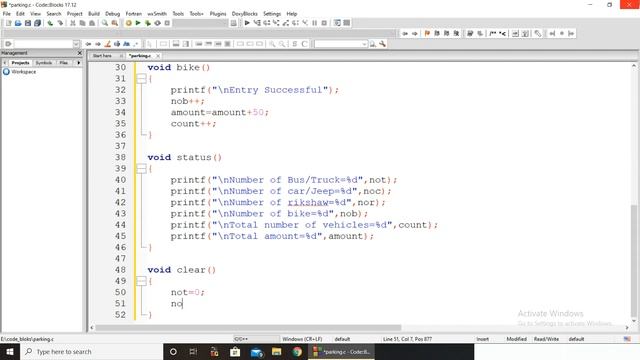This screenshot has height=360, width=640.
Task: Click the Task View taskbar icon
Action: point(193,351)
